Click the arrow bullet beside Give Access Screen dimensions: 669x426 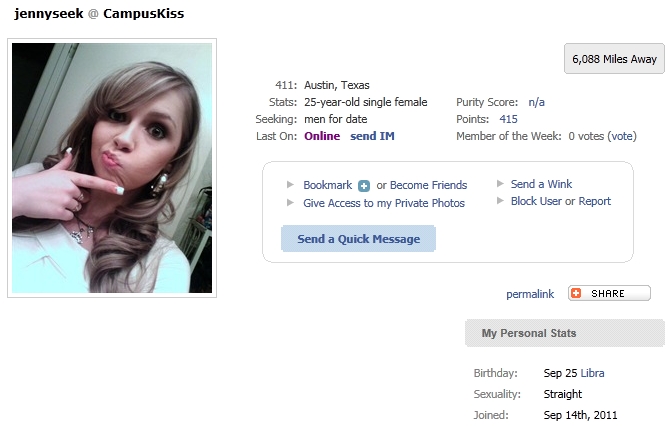pyautogui.click(x=290, y=203)
